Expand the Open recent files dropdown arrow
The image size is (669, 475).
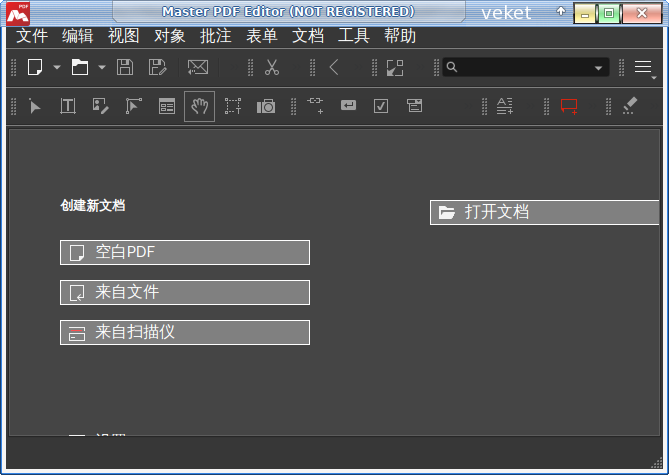coord(102,67)
